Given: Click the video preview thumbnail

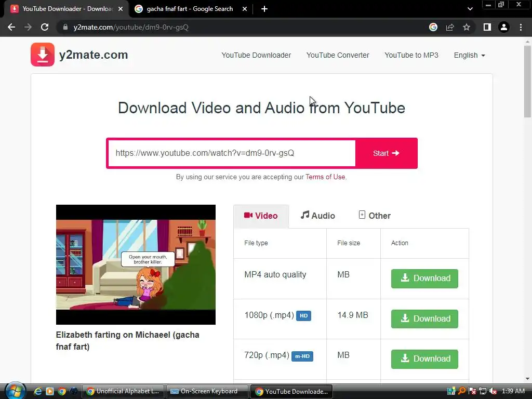Looking at the screenshot, I should (136, 264).
